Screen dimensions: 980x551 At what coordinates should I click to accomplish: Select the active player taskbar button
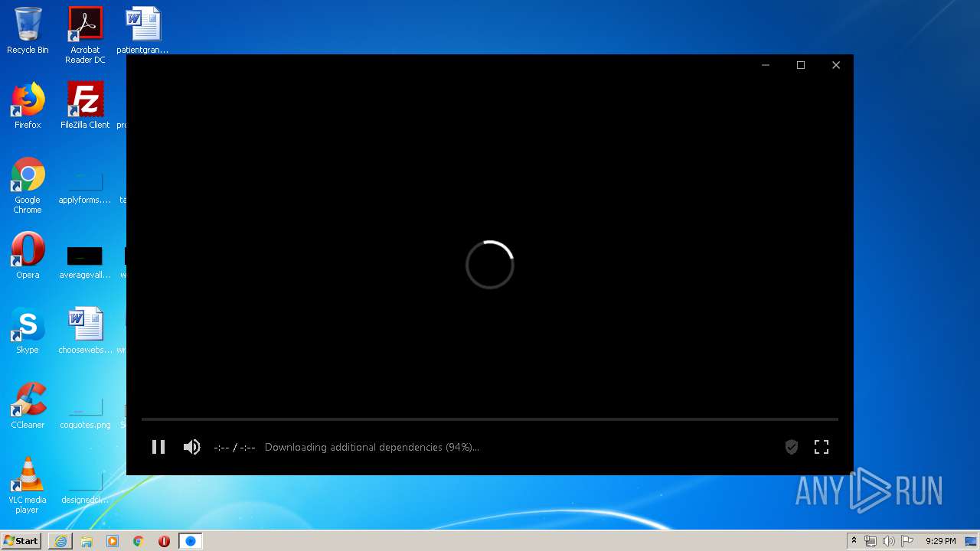(191, 541)
